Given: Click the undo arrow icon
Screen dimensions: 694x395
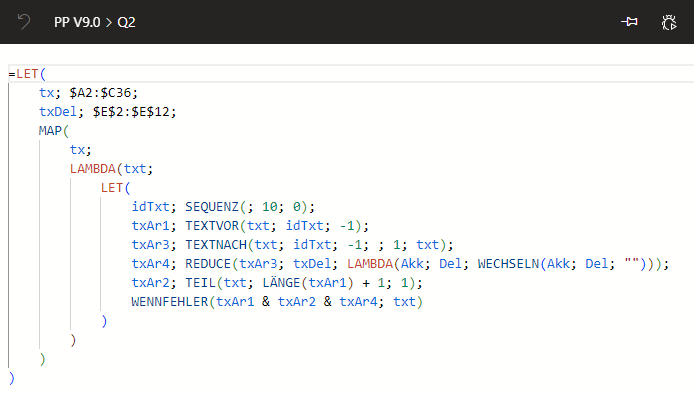Looking at the screenshot, I should [24, 22].
